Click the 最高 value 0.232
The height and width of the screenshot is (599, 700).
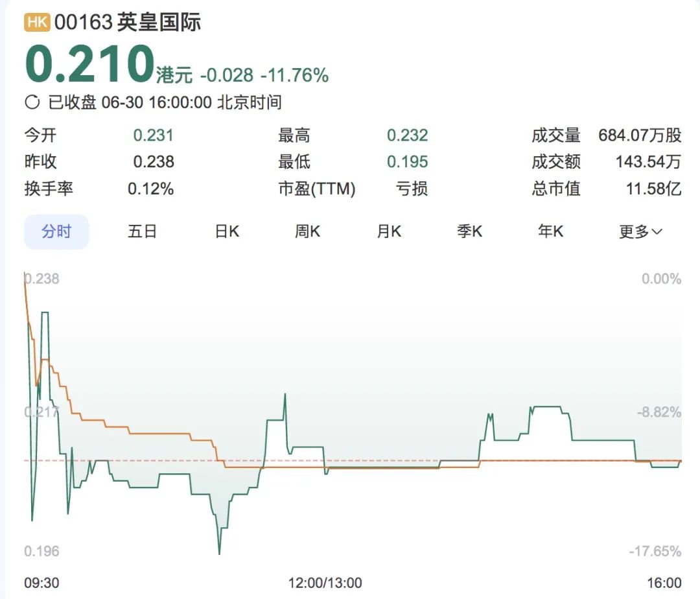click(x=407, y=135)
